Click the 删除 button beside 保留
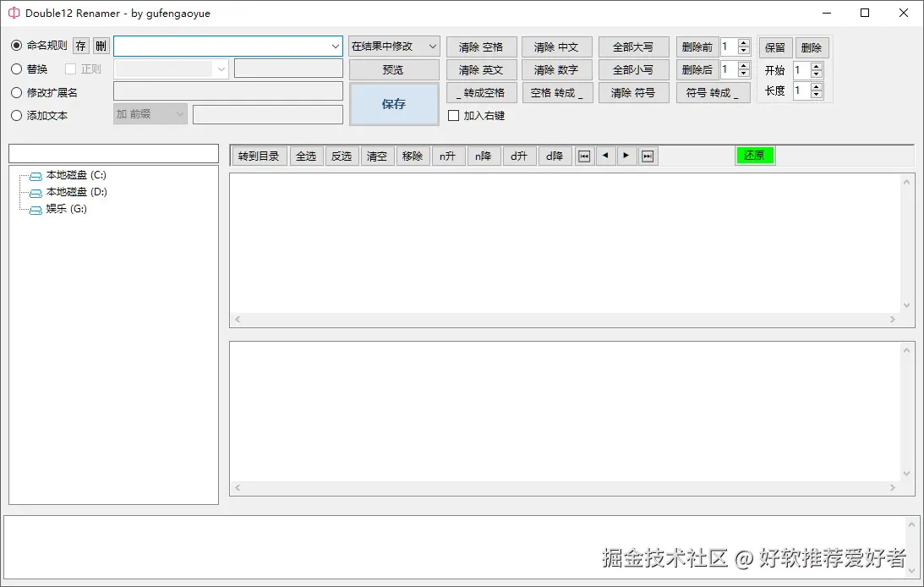The width and height of the screenshot is (924, 587). (812, 47)
